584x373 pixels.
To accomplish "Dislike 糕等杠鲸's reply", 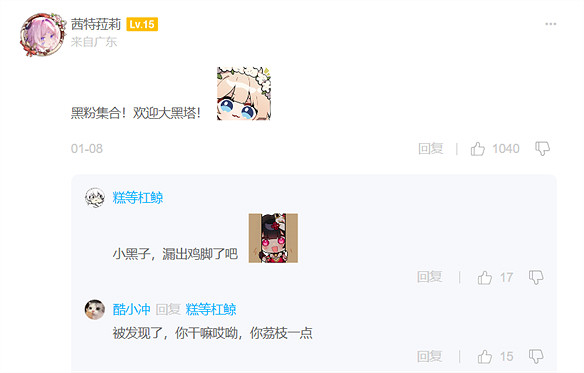I will click(x=536, y=278).
